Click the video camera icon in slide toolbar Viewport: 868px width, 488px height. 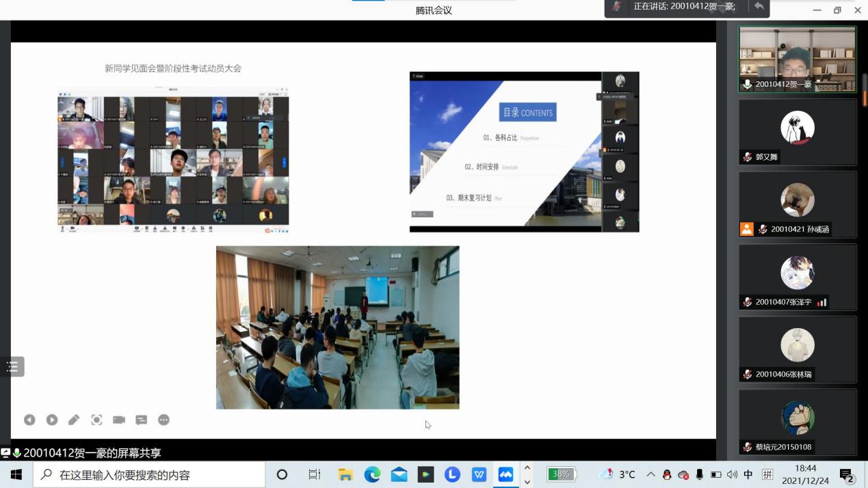pyautogui.click(x=119, y=420)
